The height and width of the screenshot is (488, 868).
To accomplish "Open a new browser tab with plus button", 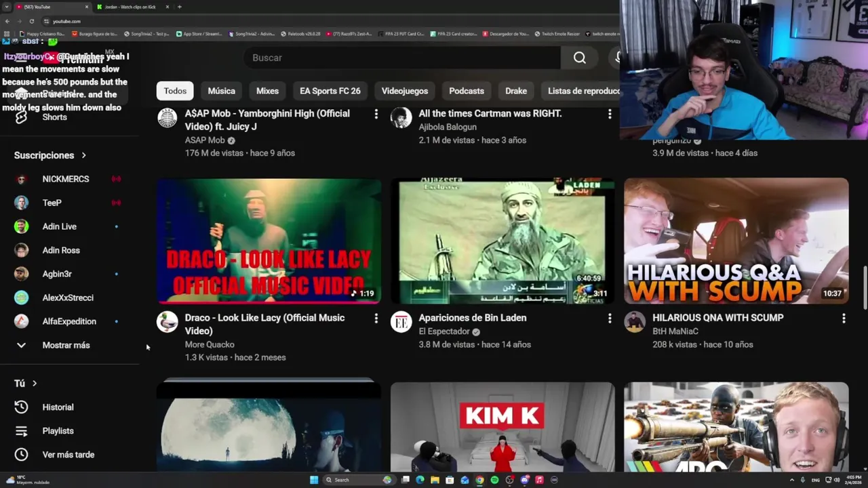I will click(179, 7).
